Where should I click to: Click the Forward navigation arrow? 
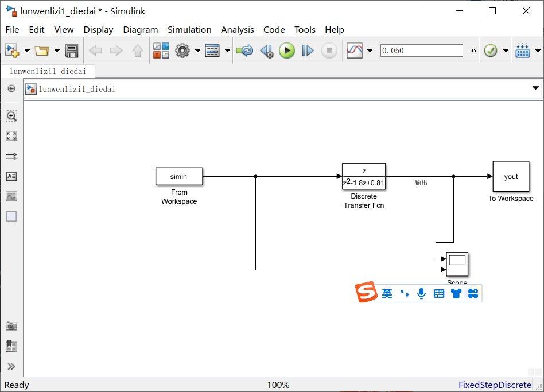point(116,51)
